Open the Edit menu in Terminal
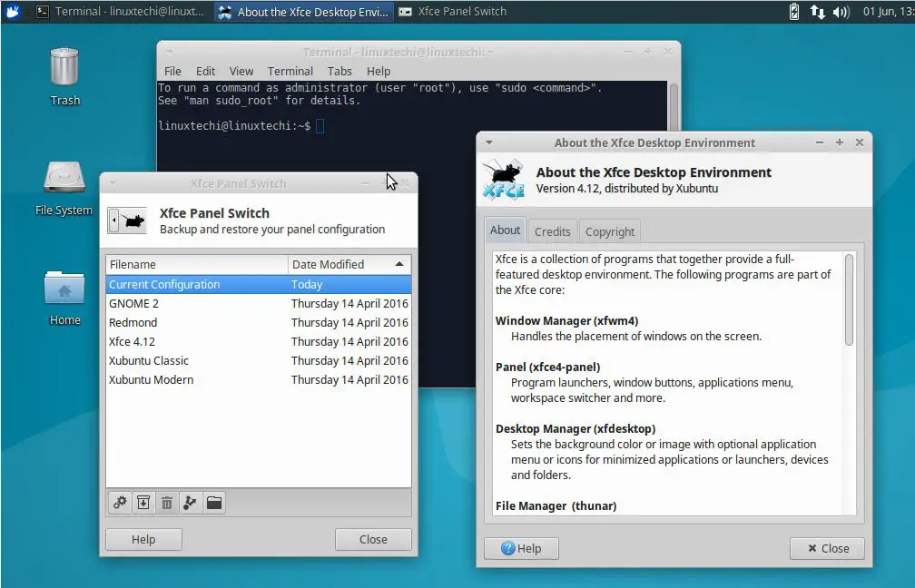This screenshot has width=915, height=588. (x=205, y=71)
